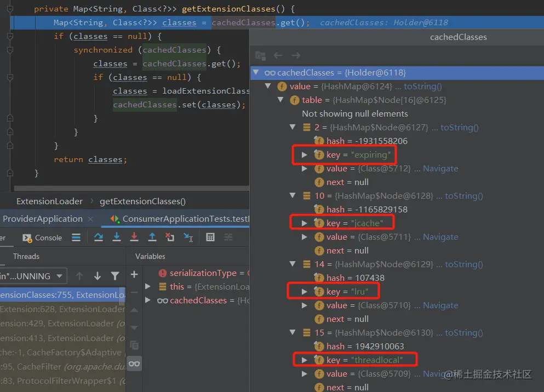Move watch down with triangle icon
The width and height of the screenshot is (544, 392).
pyautogui.click(x=134, y=327)
